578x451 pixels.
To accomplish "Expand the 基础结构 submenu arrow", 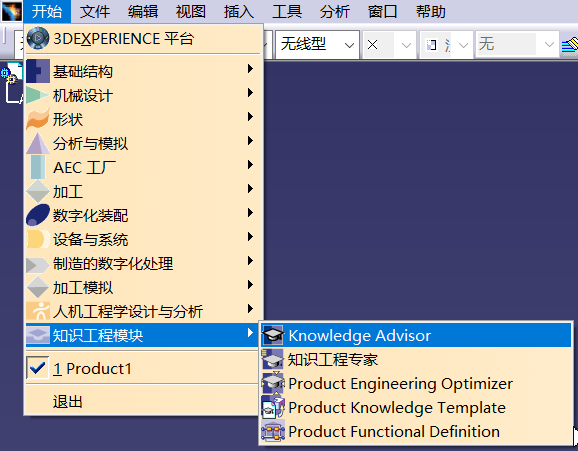I will coord(250,69).
